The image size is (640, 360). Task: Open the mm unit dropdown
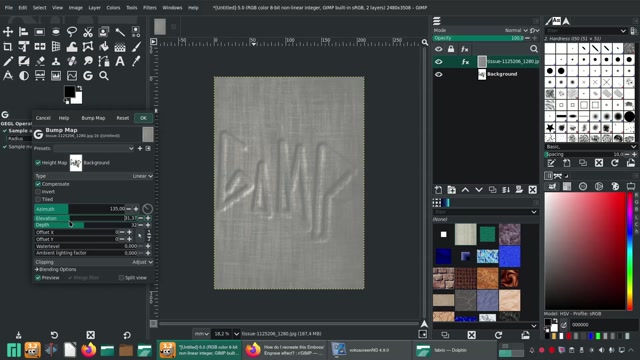click(201, 334)
